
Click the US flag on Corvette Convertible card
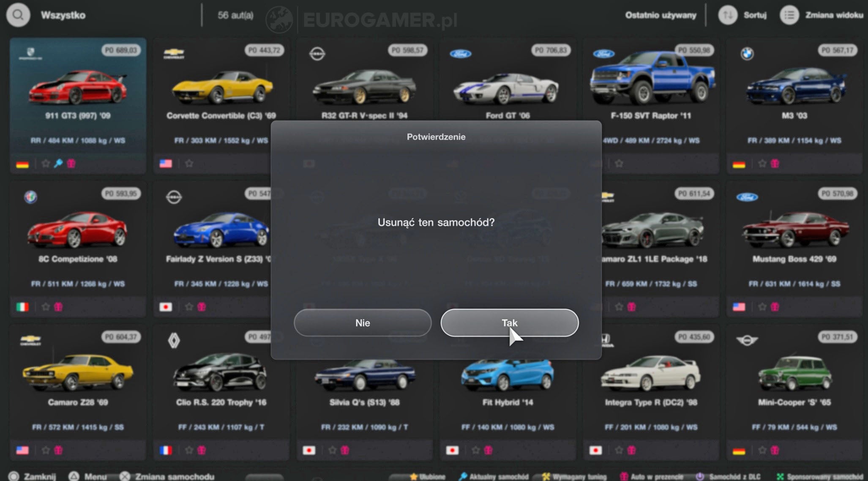pos(166,164)
